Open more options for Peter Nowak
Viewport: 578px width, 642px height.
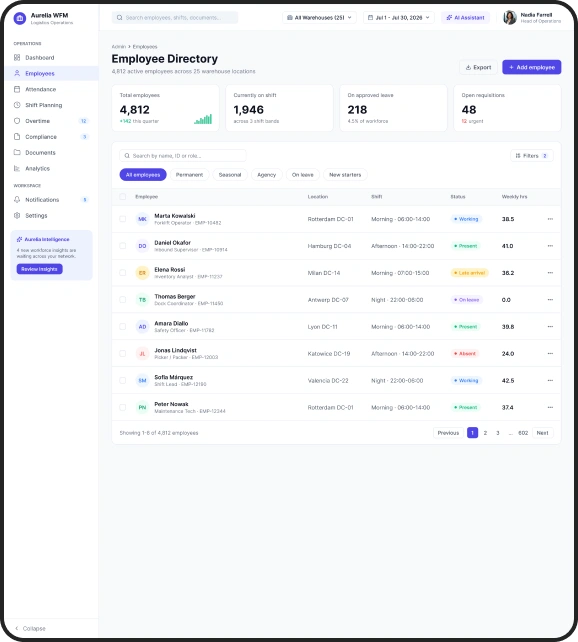pyautogui.click(x=550, y=407)
